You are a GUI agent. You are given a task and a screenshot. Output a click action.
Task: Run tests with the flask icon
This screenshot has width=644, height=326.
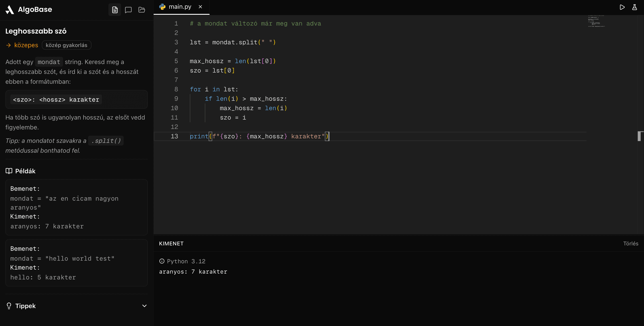(x=635, y=7)
